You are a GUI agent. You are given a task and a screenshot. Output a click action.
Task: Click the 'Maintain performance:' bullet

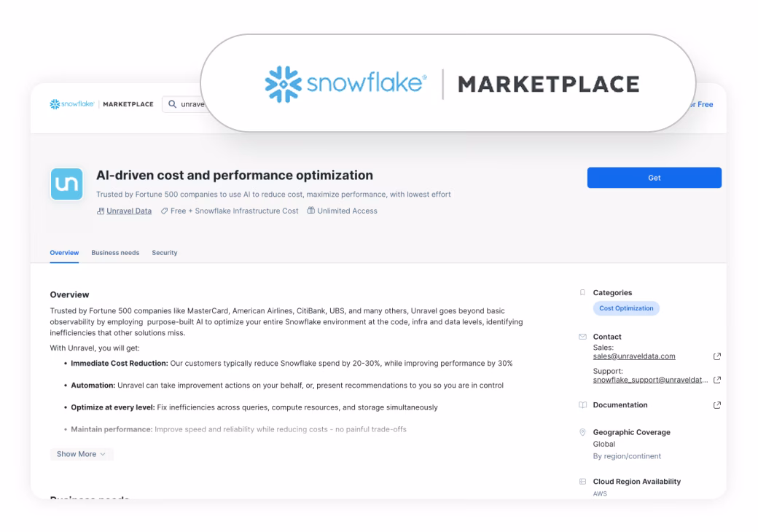tap(112, 429)
